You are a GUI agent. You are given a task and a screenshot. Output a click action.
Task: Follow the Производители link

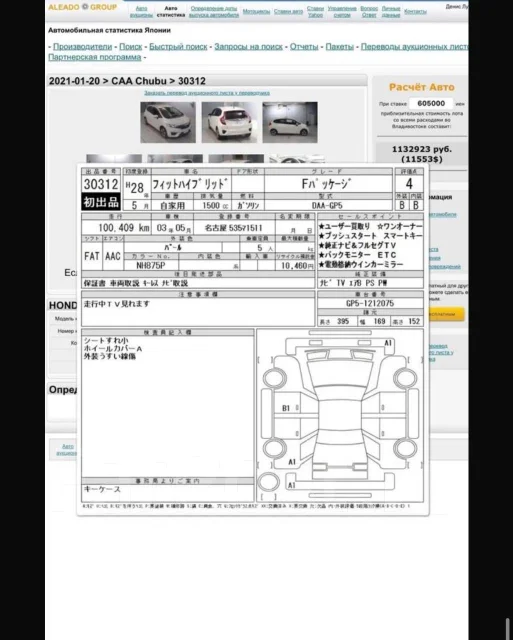click(x=82, y=47)
